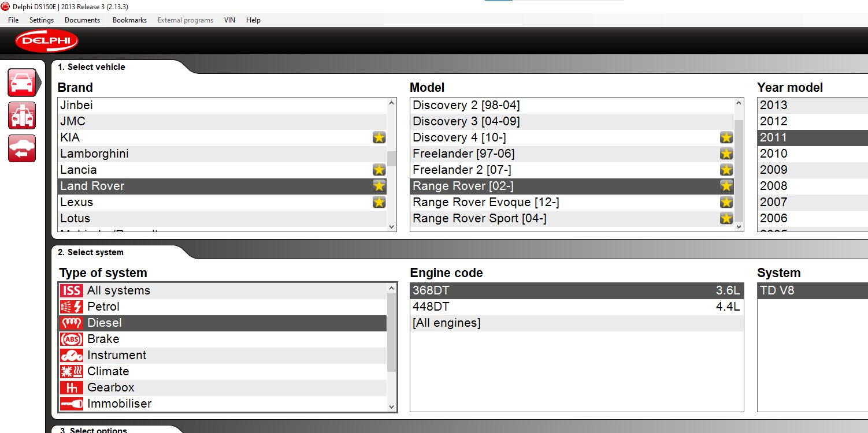
Task: Select model Discovery 3 [04-09]
Action: tap(572, 121)
